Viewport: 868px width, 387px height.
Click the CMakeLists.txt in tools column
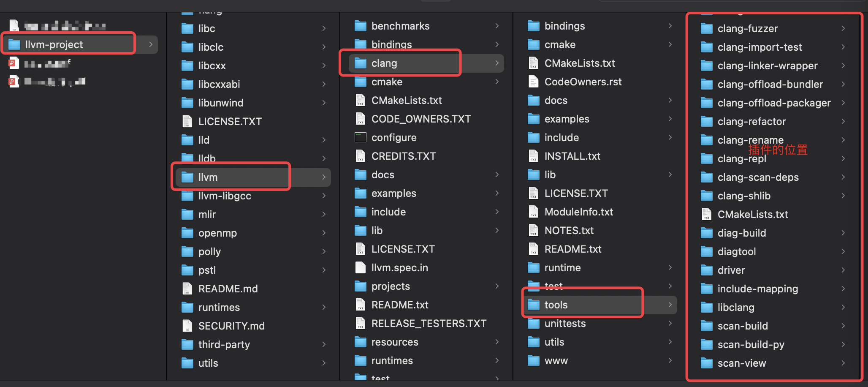(x=752, y=214)
